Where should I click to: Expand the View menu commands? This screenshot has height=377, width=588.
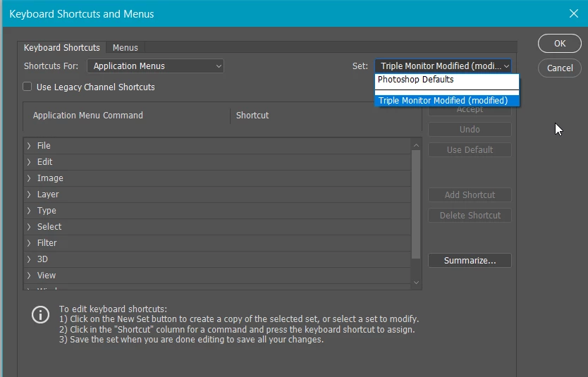[x=29, y=276]
